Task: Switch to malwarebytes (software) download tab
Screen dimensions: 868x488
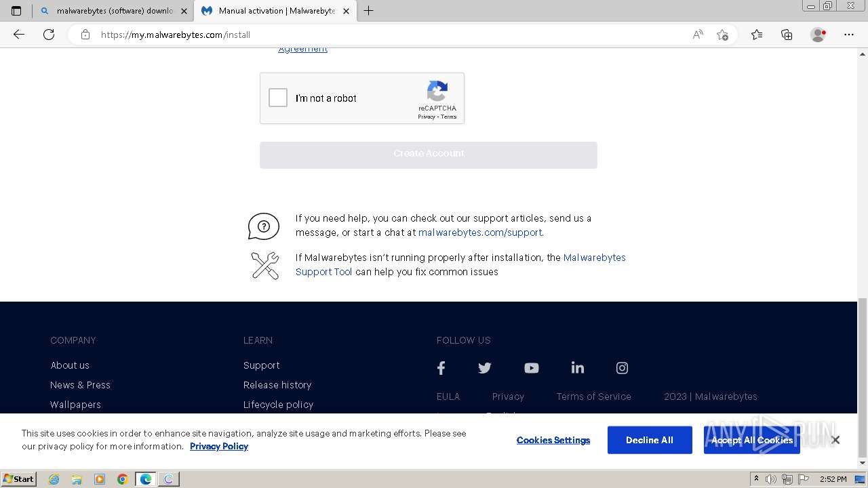Action: tap(113, 11)
